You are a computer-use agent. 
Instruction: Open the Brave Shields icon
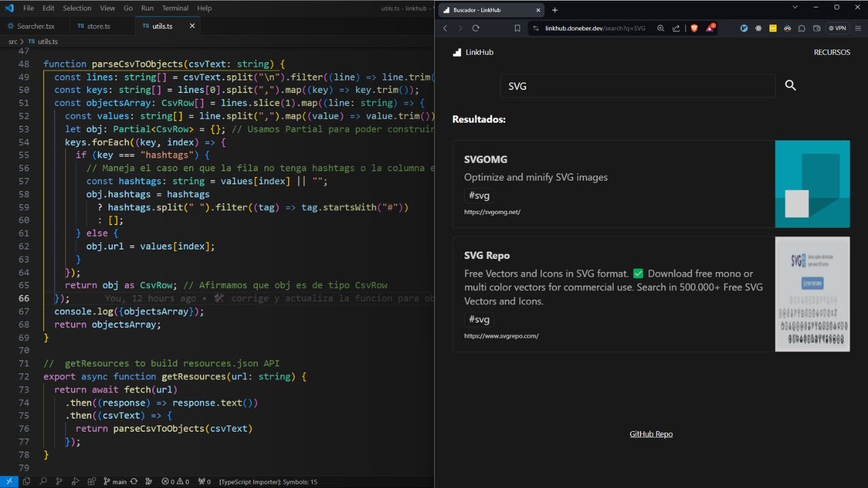click(694, 28)
